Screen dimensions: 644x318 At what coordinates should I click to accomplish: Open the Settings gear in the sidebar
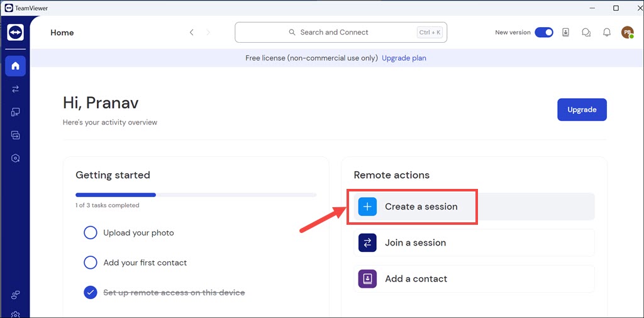pos(15,314)
